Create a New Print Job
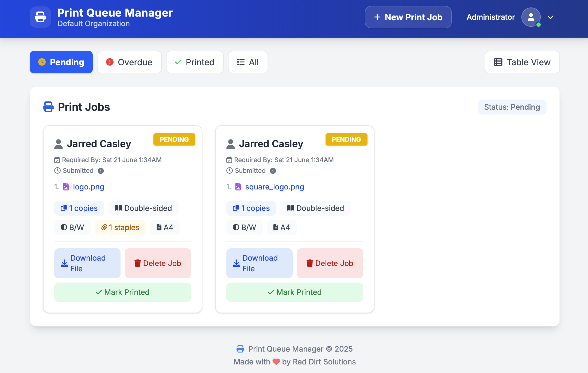The width and height of the screenshot is (588, 373). point(408,17)
